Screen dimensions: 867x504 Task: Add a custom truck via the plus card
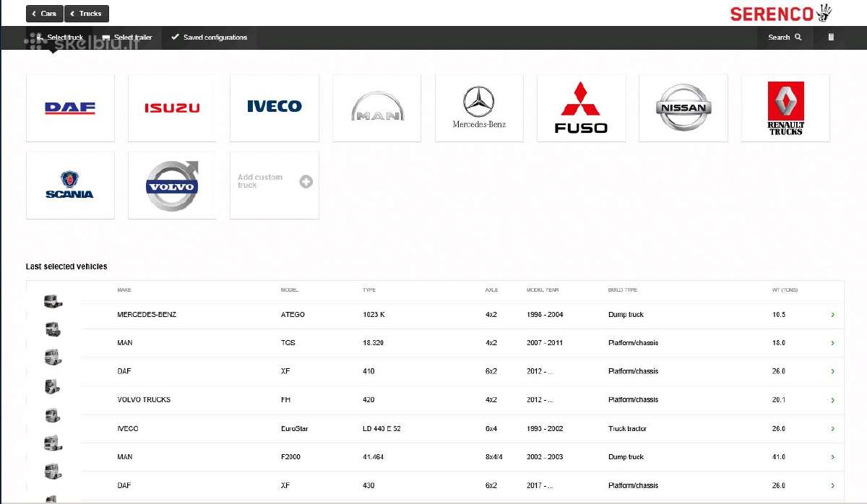[275, 185]
